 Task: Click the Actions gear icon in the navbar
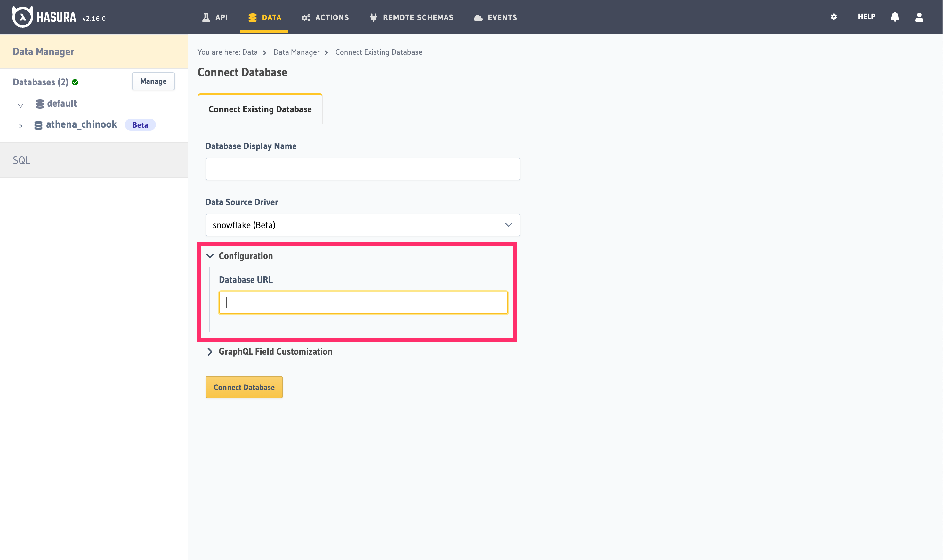[x=306, y=17]
